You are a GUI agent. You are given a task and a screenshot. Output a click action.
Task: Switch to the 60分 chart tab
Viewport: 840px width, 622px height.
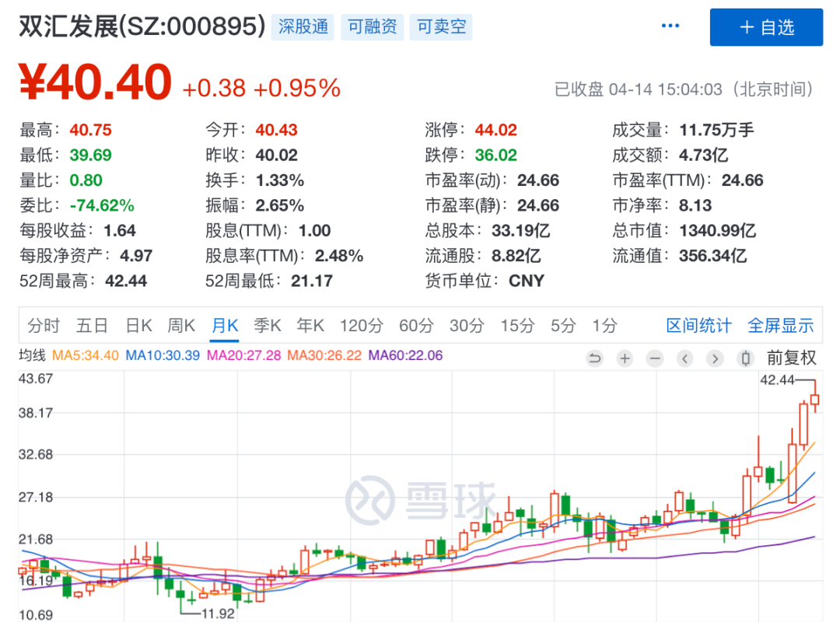[x=416, y=325]
